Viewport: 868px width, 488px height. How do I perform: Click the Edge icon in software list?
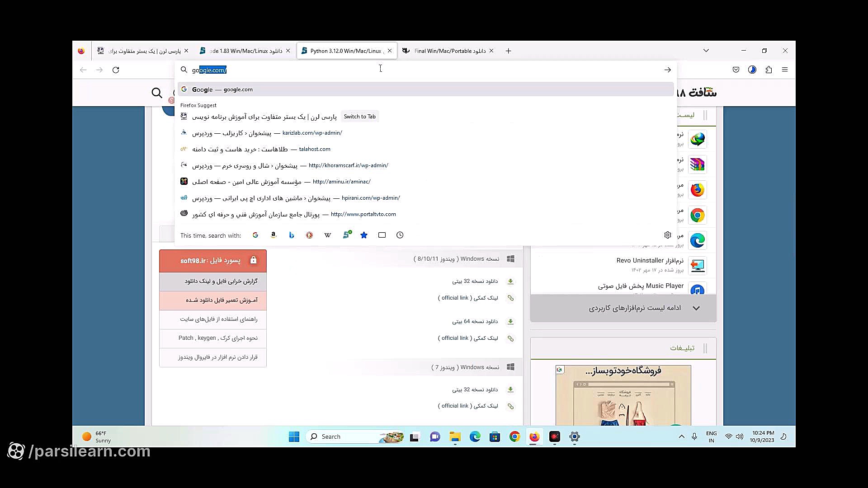point(698,241)
